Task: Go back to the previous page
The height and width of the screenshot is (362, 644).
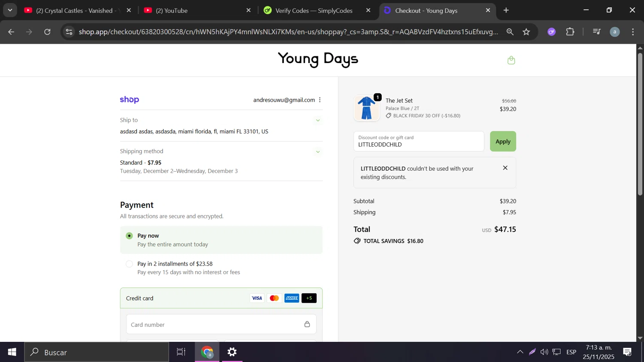Action: click(x=12, y=32)
